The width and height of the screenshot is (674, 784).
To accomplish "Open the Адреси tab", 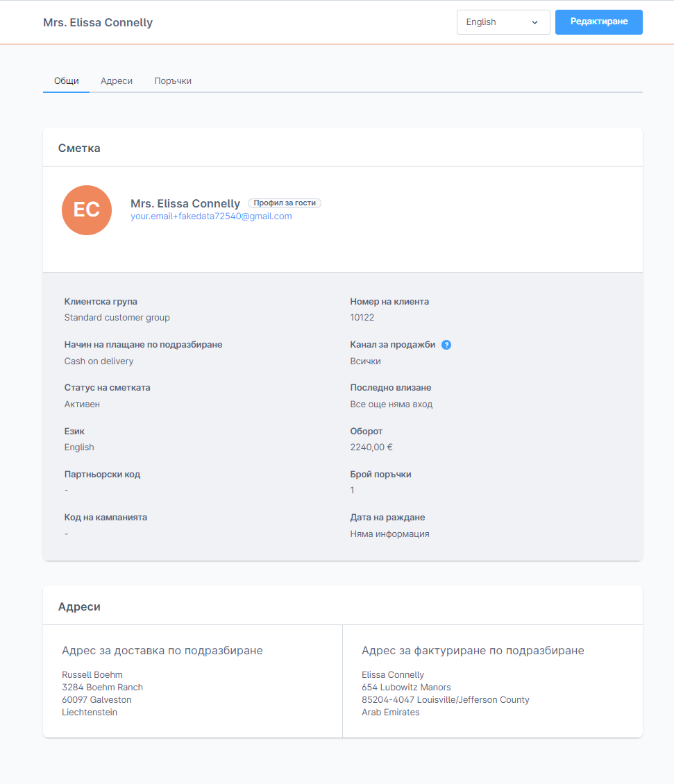I will click(117, 81).
